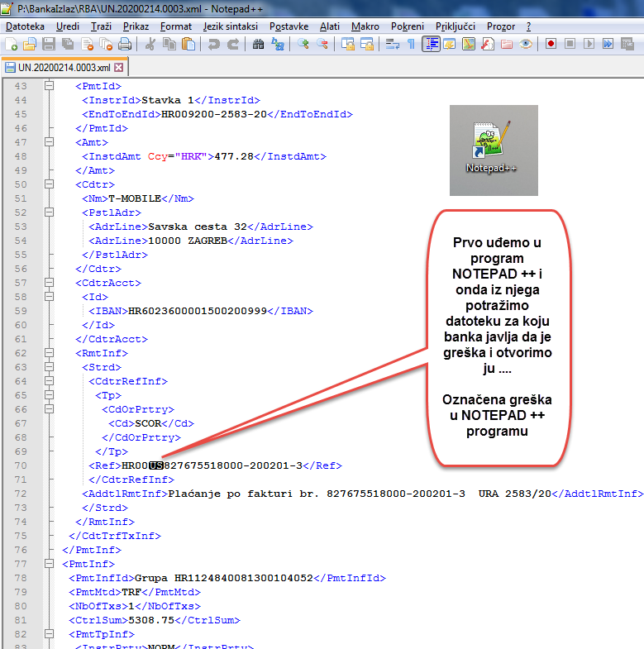Open Folder as Workspace icon
This screenshot has height=649, width=644.
click(x=507, y=44)
